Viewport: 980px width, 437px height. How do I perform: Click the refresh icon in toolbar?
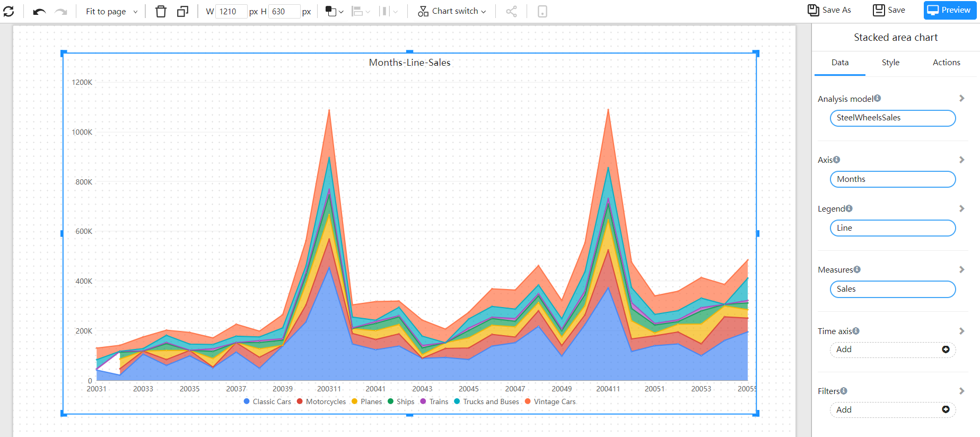pyautogui.click(x=8, y=11)
